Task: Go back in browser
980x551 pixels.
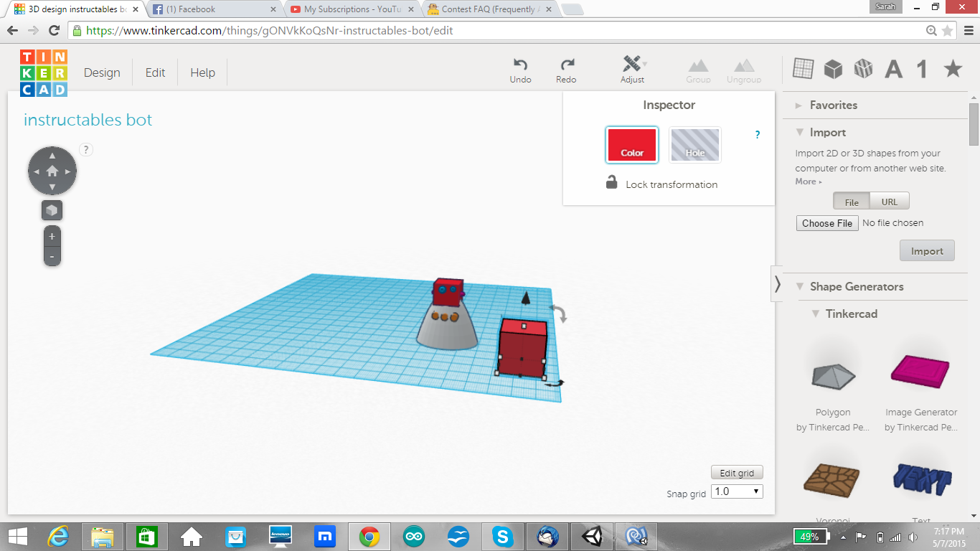Action: 13,31
